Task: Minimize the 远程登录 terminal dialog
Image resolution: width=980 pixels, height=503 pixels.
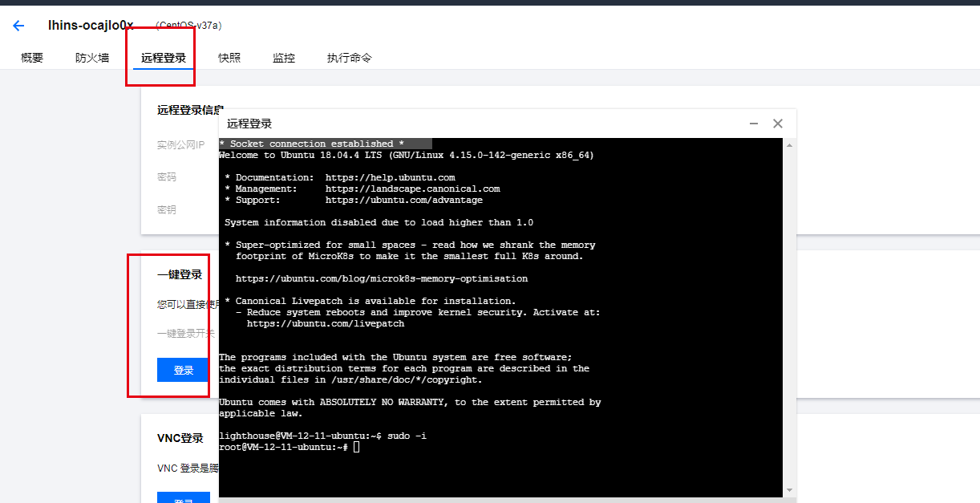Action: 754,124
